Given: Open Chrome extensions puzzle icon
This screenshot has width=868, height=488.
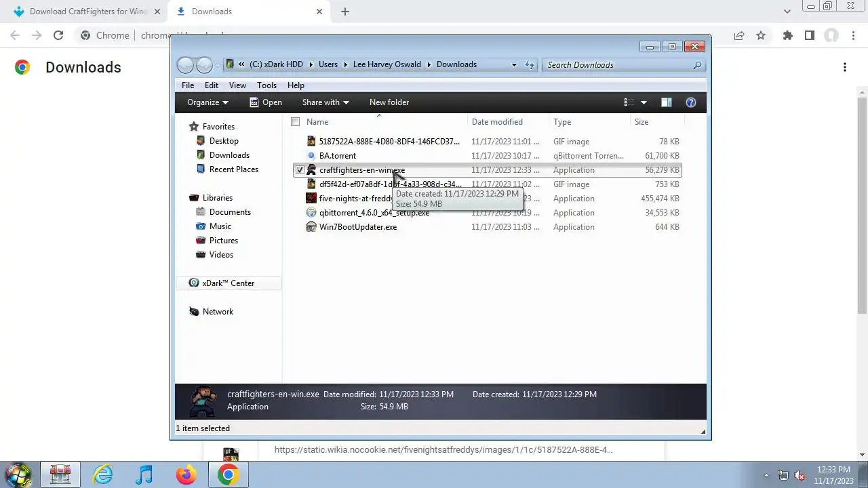Looking at the screenshot, I should pyautogui.click(x=787, y=35).
